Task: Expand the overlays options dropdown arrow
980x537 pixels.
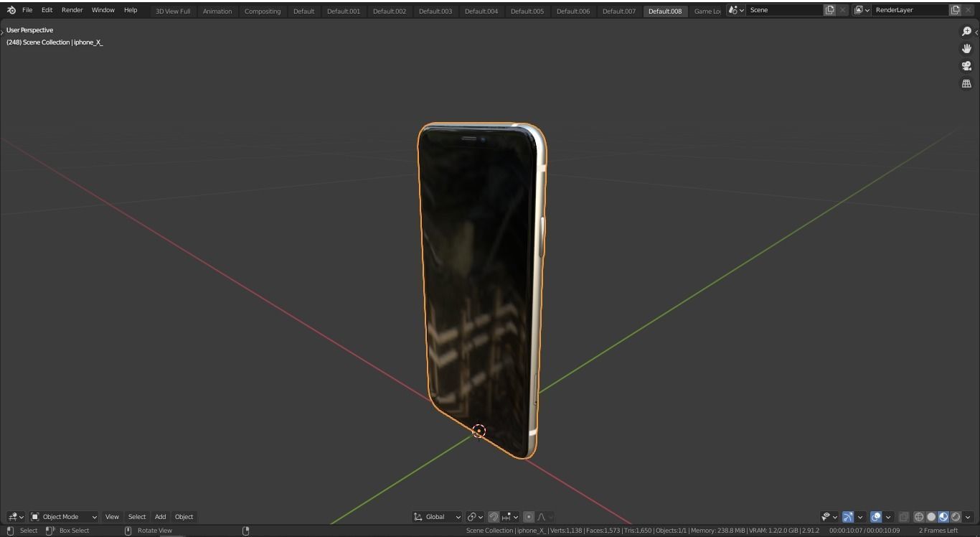Action: (x=888, y=517)
